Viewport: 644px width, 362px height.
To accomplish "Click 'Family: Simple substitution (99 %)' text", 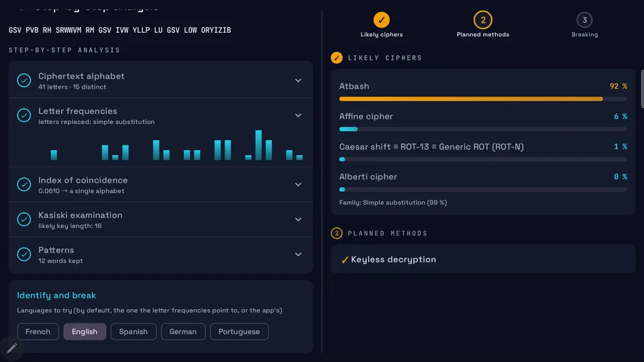I will (393, 202).
